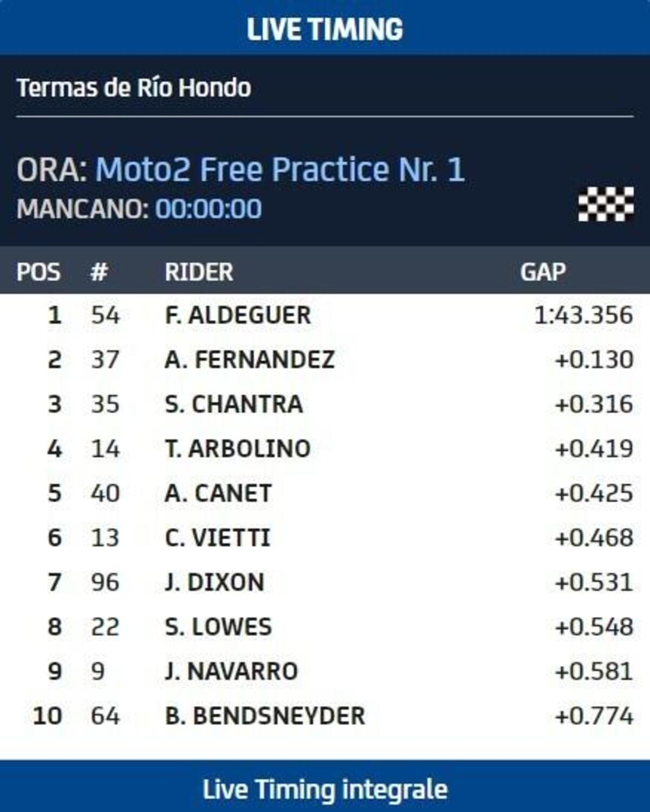Click the LIVE TIMING header
650x812 pixels.
[x=325, y=29]
